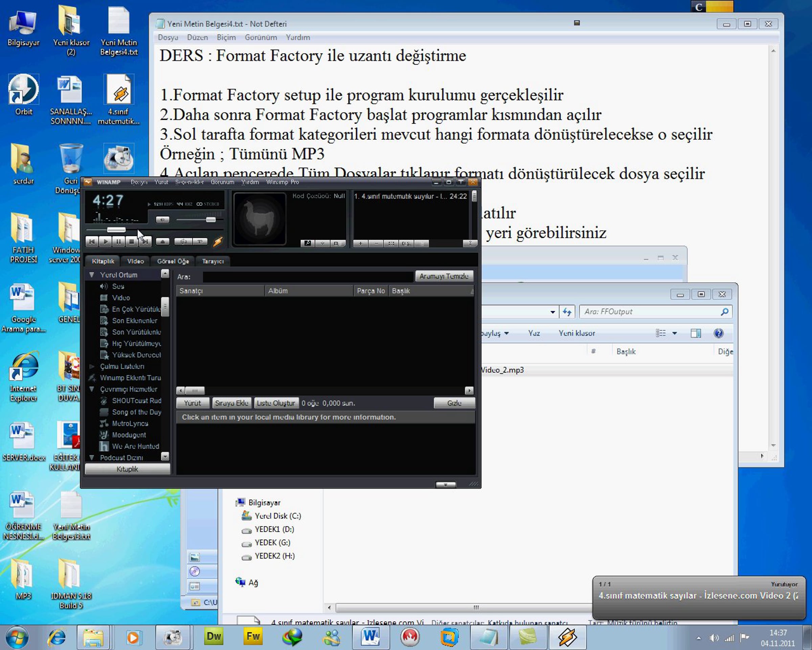Click the Windows Start button
812x650 pixels.
(x=17, y=637)
